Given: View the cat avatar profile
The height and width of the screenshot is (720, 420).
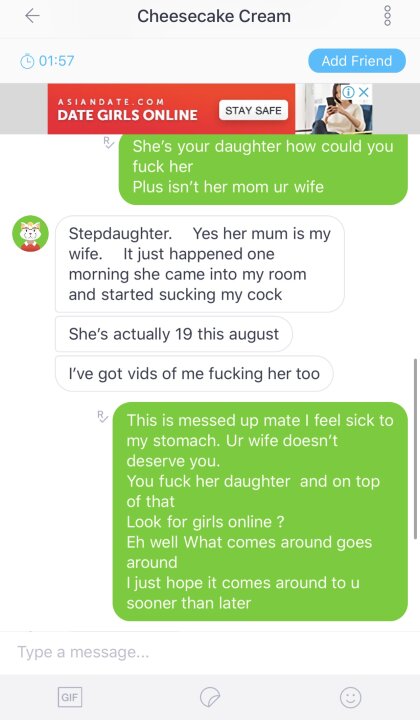Looking at the screenshot, I should pos(30,233).
